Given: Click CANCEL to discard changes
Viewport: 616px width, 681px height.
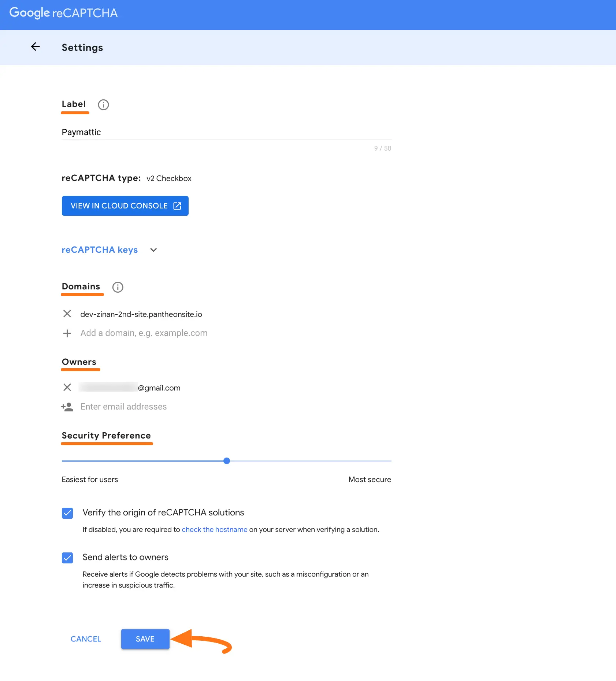Looking at the screenshot, I should point(86,639).
